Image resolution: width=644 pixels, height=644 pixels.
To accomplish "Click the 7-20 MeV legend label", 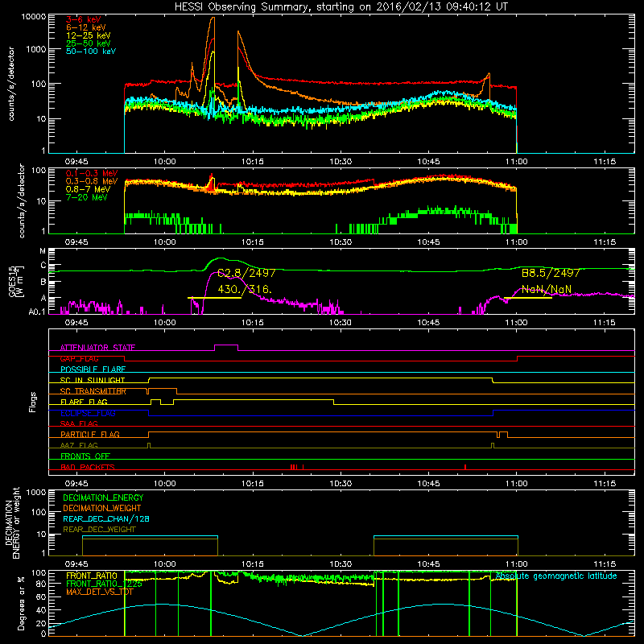I will 87,197.
